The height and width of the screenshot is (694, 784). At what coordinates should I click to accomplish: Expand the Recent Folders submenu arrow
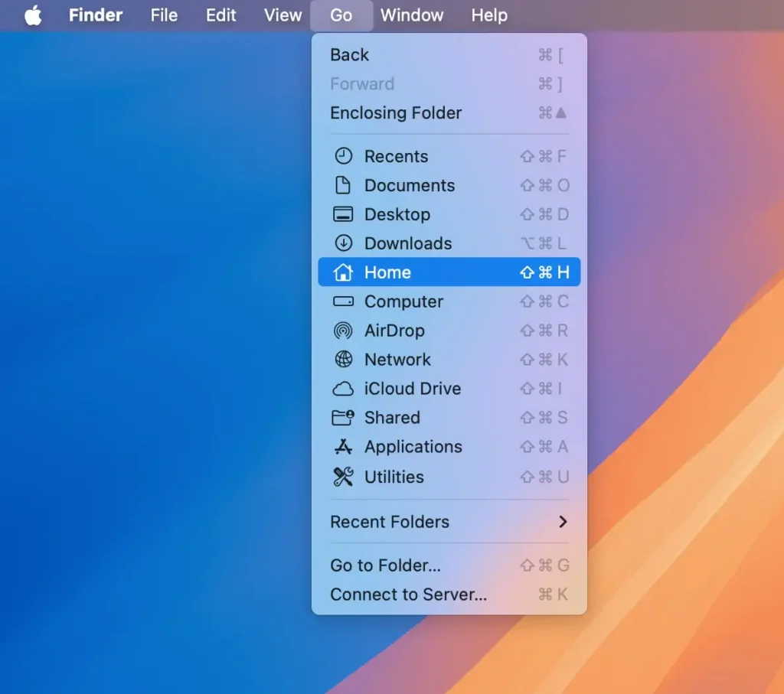(x=563, y=522)
